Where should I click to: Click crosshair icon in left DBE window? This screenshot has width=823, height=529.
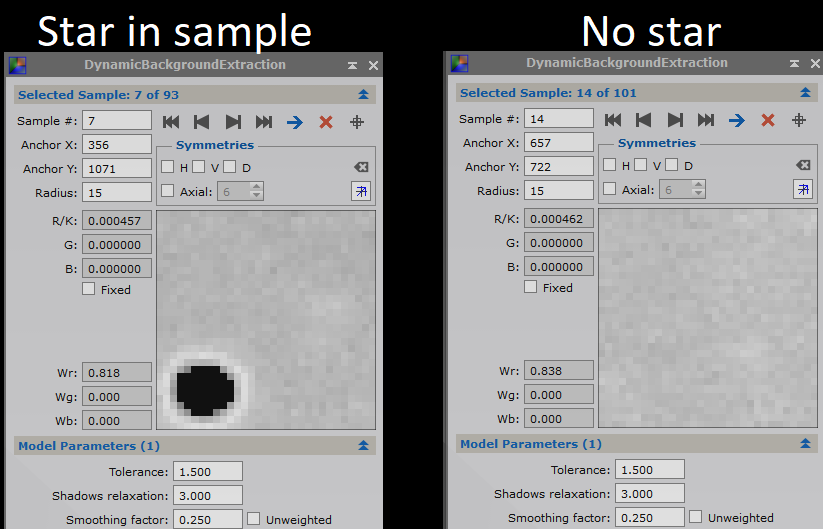[x=357, y=122]
